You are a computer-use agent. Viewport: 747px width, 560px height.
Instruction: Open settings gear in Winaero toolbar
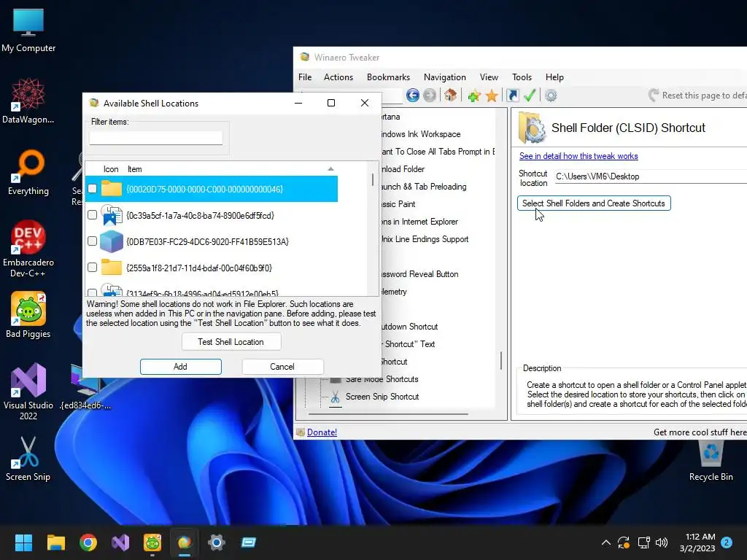pos(551,96)
